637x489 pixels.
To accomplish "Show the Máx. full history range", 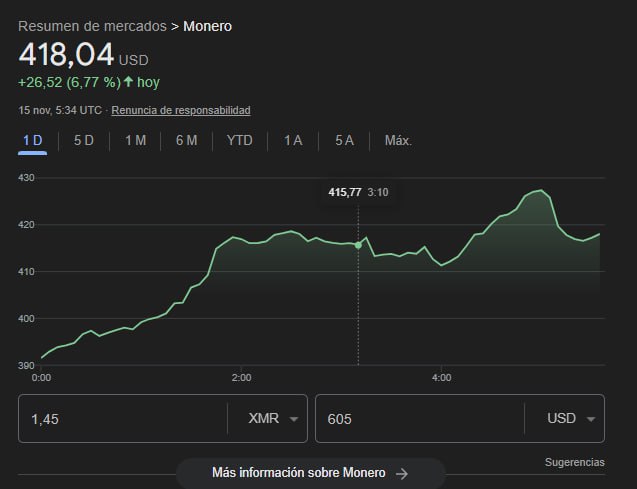I will tap(398, 140).
